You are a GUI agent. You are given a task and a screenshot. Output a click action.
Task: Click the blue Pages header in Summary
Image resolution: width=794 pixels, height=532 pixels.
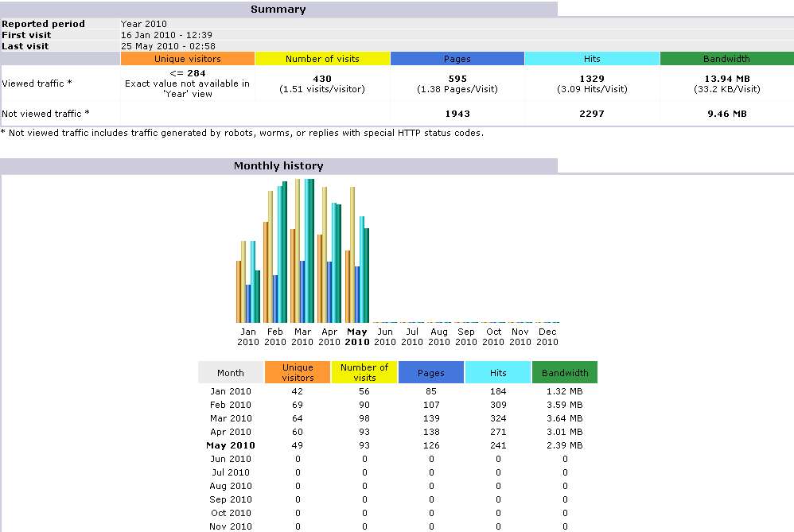coord(457,59)
